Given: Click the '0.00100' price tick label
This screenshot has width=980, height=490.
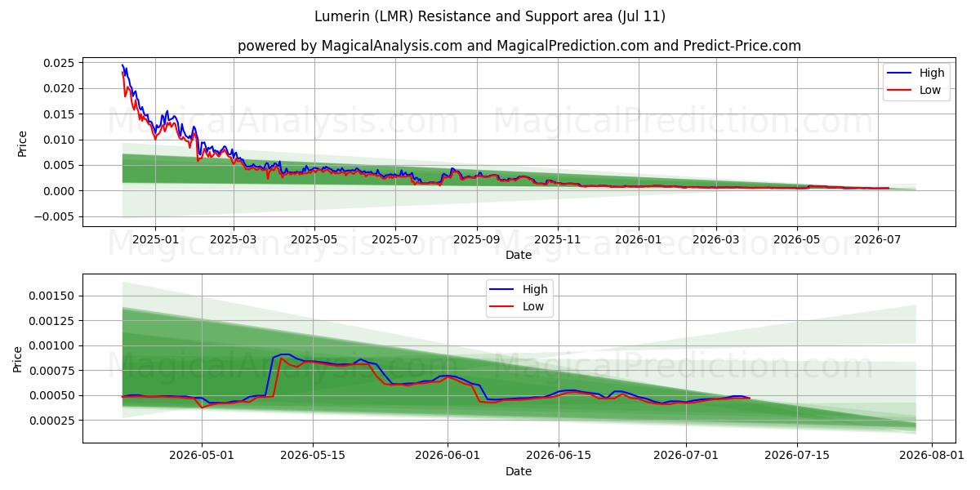Looking at the screenshot, I should (53, 345).
